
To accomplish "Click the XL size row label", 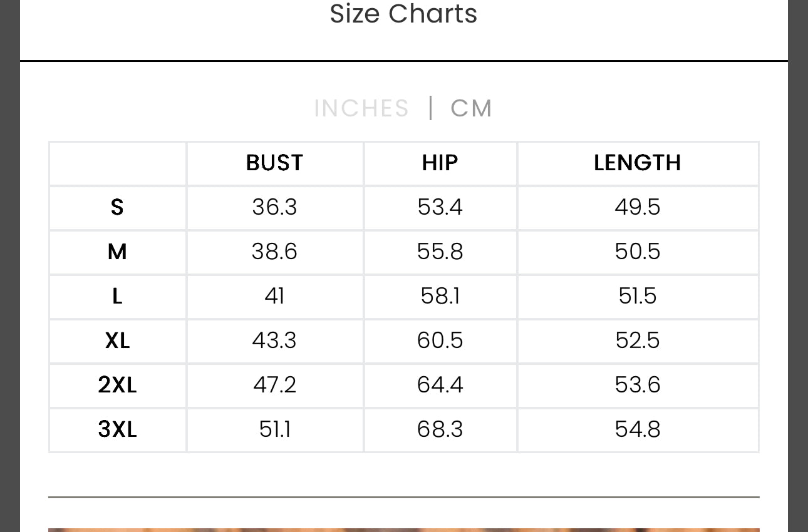I will tap(117, 340).
